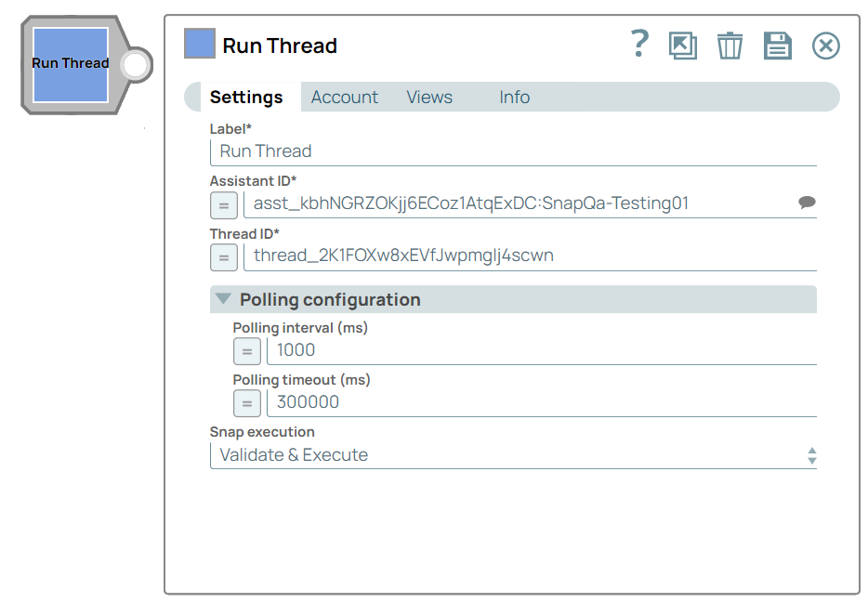Viewport: 868px width, 616px height.
Task: Click the Label input field
Action: point(513,151)
